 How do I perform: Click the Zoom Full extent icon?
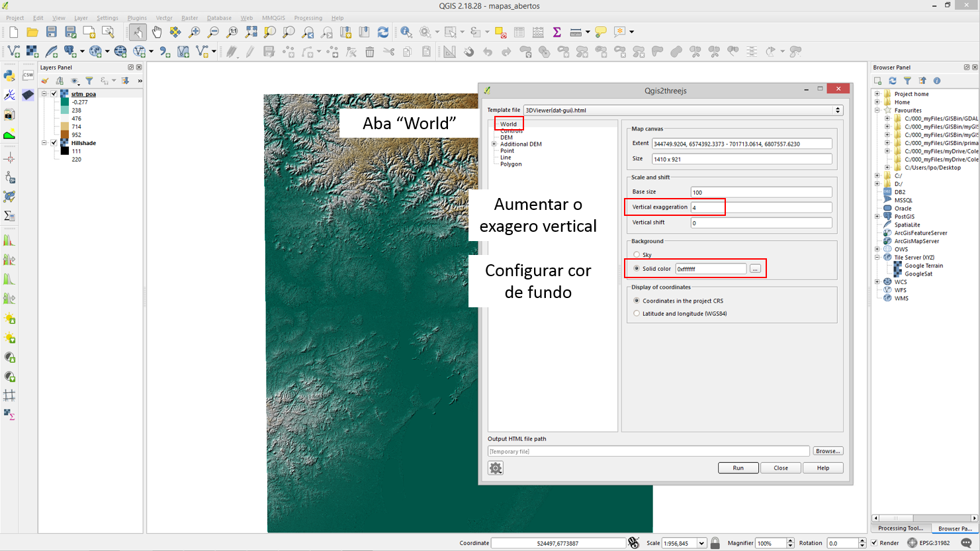click(251, 32)
